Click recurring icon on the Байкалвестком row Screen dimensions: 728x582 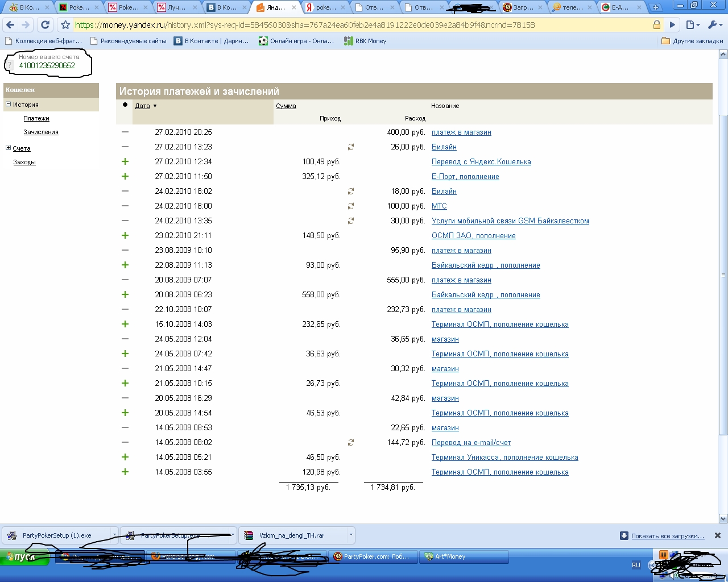pyautogui.click(x=351, y=221)
